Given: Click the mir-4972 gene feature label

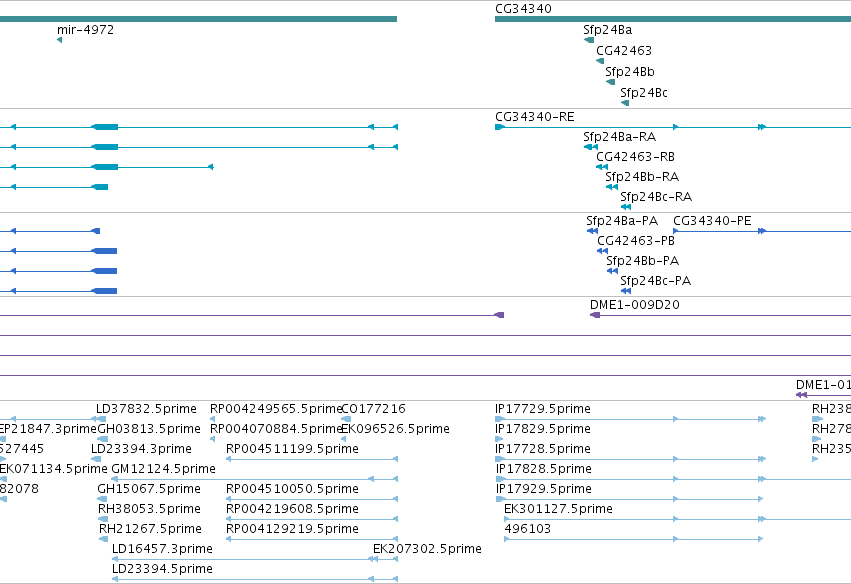Looking at the screenshot, I should coord(86,30).
